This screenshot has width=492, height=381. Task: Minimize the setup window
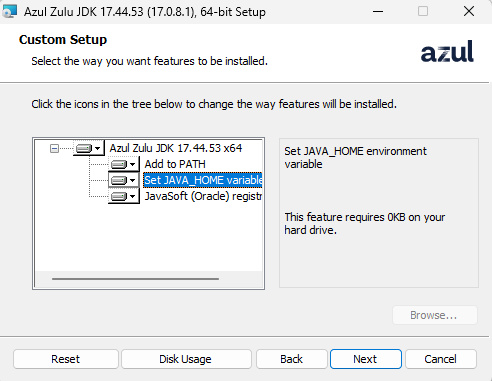click(x=378, y=12)
